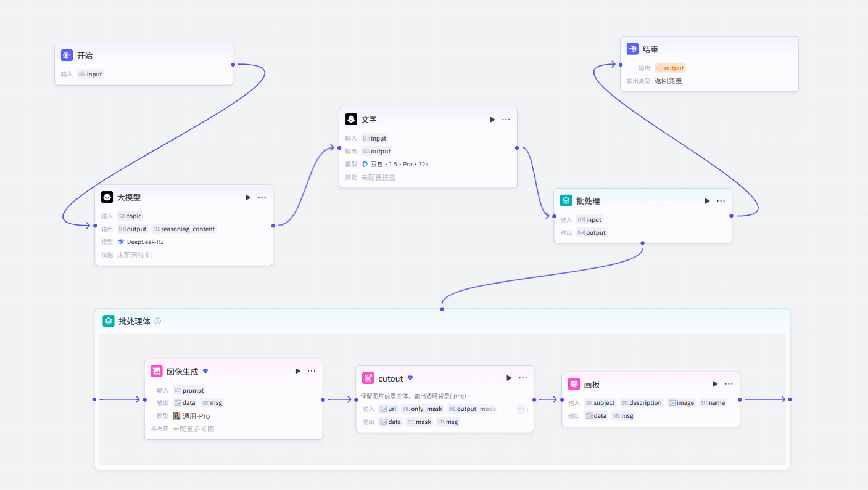Run the 文字 node with play button

coord(492,120)
